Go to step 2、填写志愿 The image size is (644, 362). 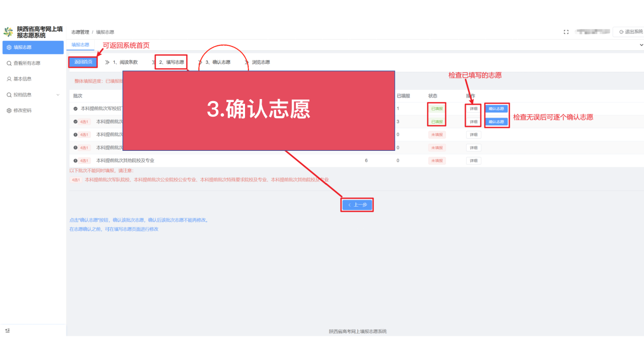click(x=172, y=62)
